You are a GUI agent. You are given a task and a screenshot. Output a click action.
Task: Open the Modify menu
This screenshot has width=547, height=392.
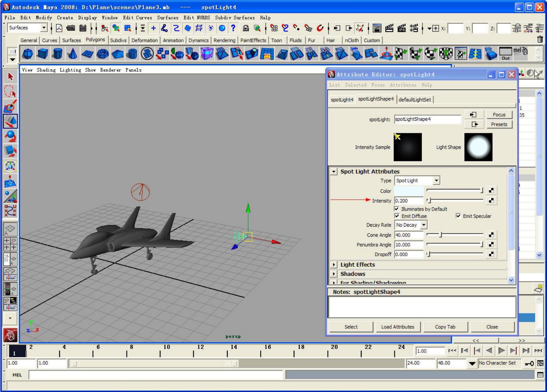coord(44,18)
